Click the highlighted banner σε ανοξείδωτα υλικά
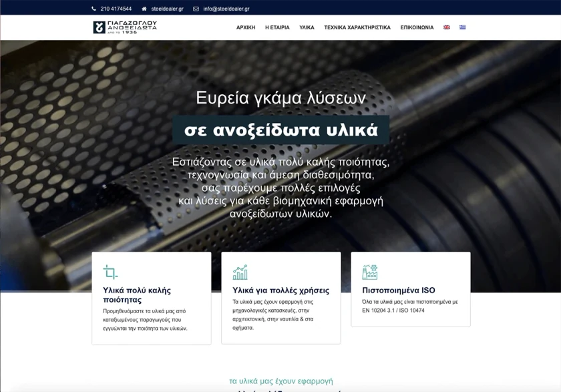The width and height of the screenshot is (561, 392). tap(281, 130)
